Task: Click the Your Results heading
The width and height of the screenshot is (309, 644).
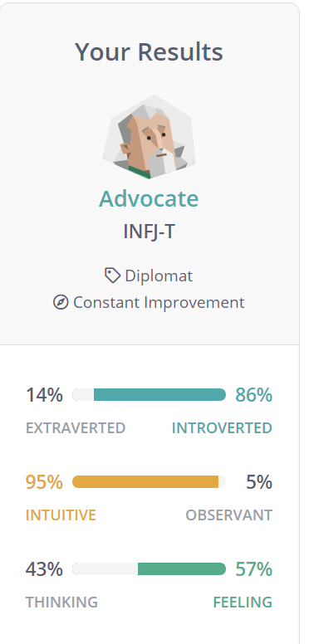Action: coord(149,51)
